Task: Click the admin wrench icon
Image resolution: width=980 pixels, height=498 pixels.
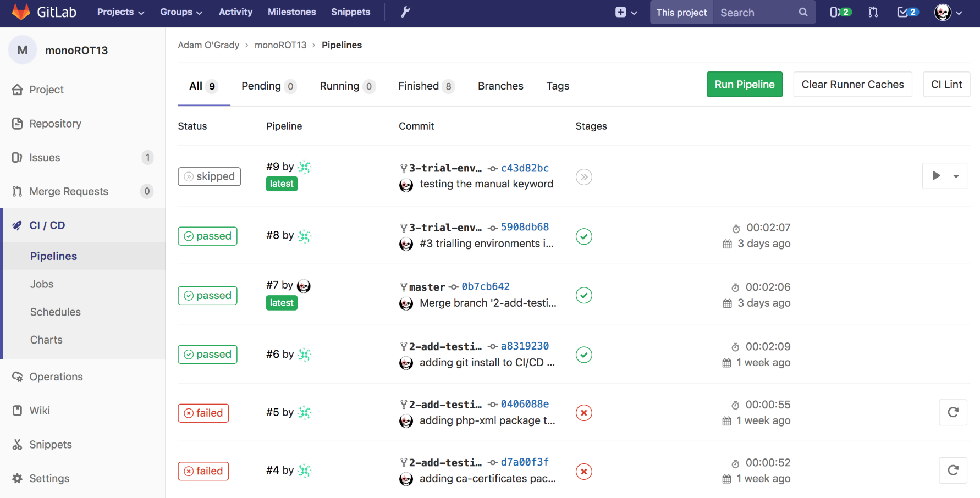Action: point(405,12)
